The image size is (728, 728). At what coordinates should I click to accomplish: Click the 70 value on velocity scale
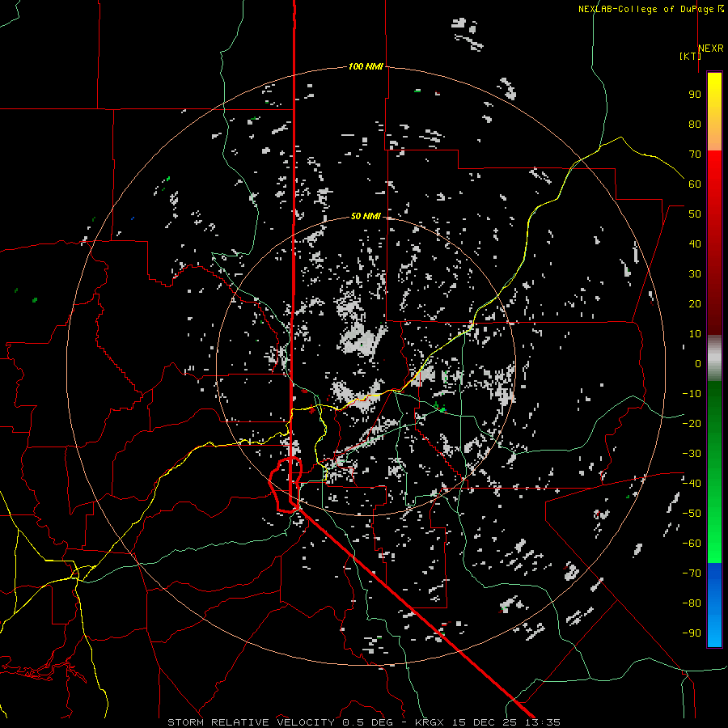click(695, 154)
